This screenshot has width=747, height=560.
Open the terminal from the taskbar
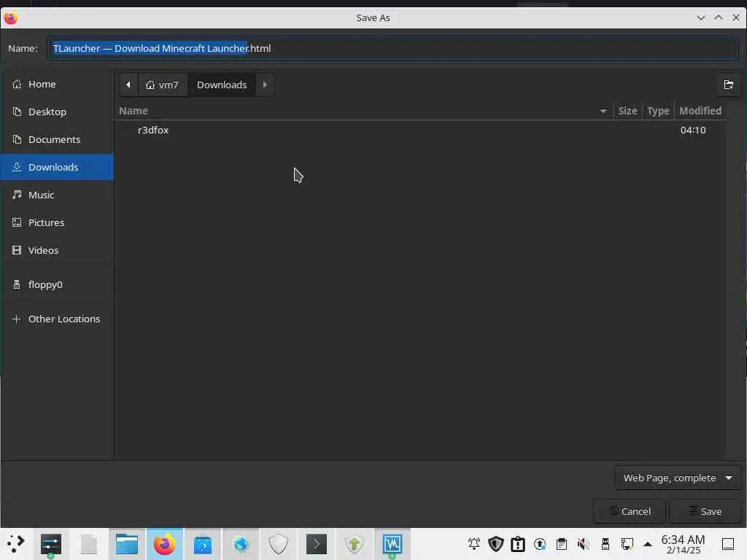coord(317,544)
